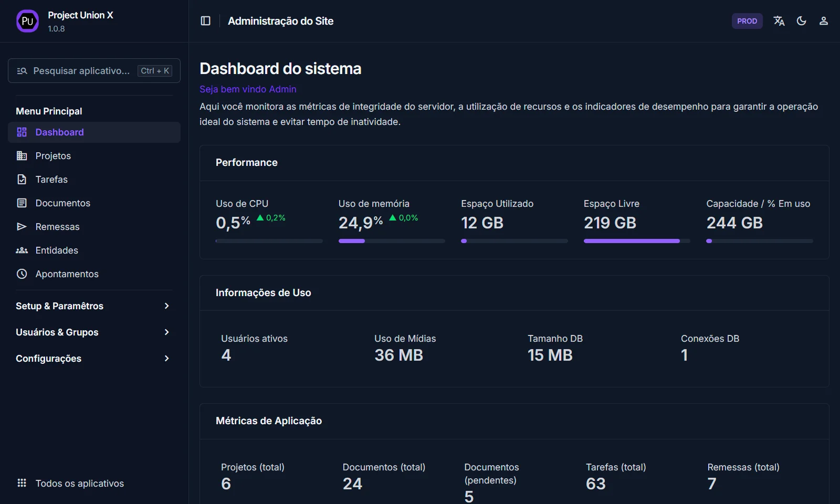840x504 pixels.
Task: Click the Projetos building icon
Action: tap(22, 156)
